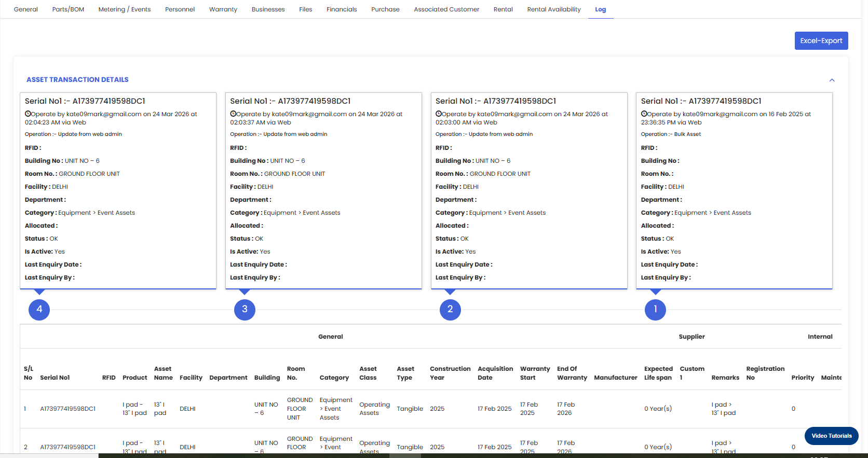This screenshot has width=868, height=458.
Task: Open the Purchase tab
Action: click(385, 9)
